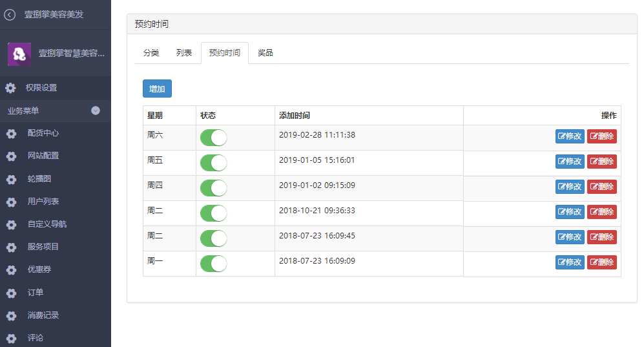Delete the 周一 entry with 删除

pyautogui.click(x=602, y=262)
